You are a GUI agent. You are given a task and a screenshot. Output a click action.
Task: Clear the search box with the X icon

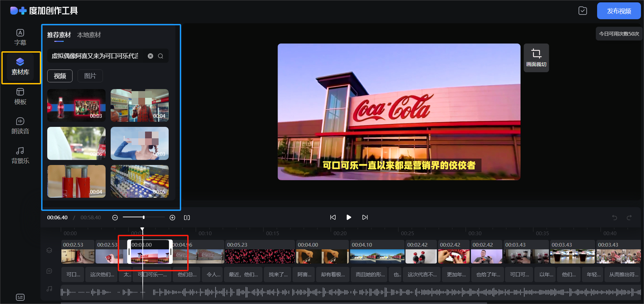(x=150, y=56)
